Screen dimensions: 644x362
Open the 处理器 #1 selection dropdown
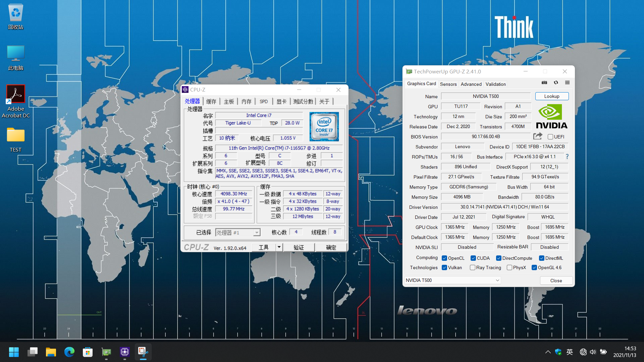238,232
